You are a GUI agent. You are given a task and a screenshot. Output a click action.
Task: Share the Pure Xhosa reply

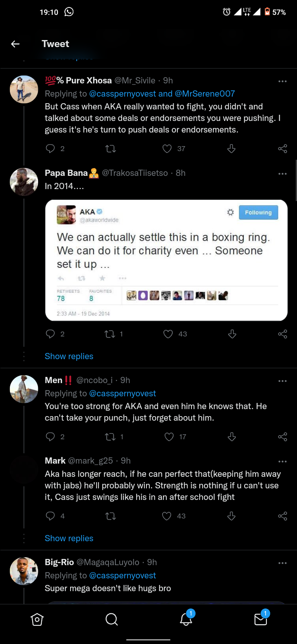pos(283,149)
